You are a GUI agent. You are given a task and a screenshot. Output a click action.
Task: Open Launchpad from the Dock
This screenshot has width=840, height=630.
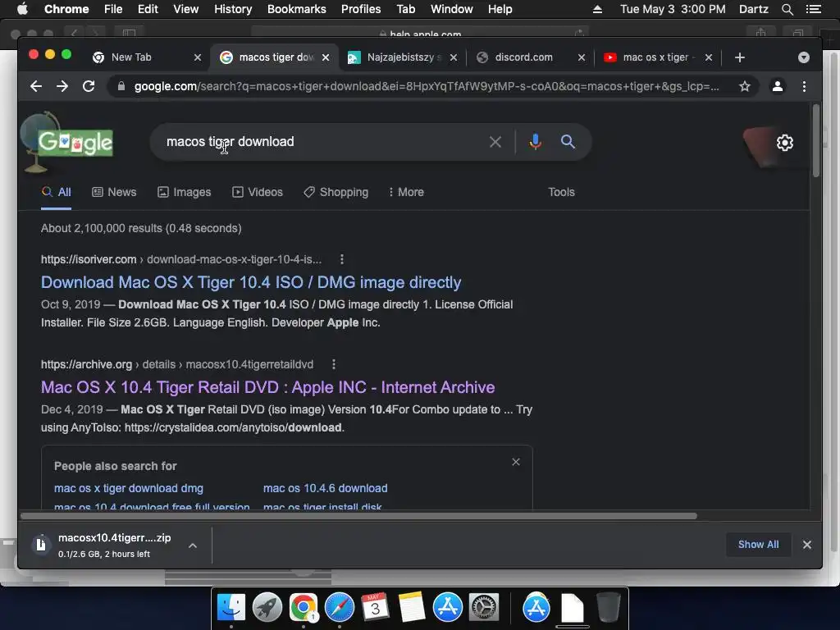click(267, 608)
